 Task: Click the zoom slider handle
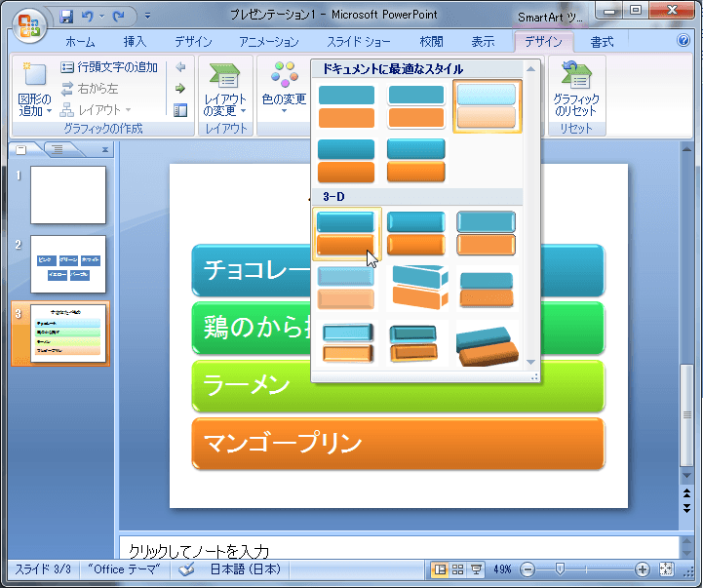pos(560,569)
